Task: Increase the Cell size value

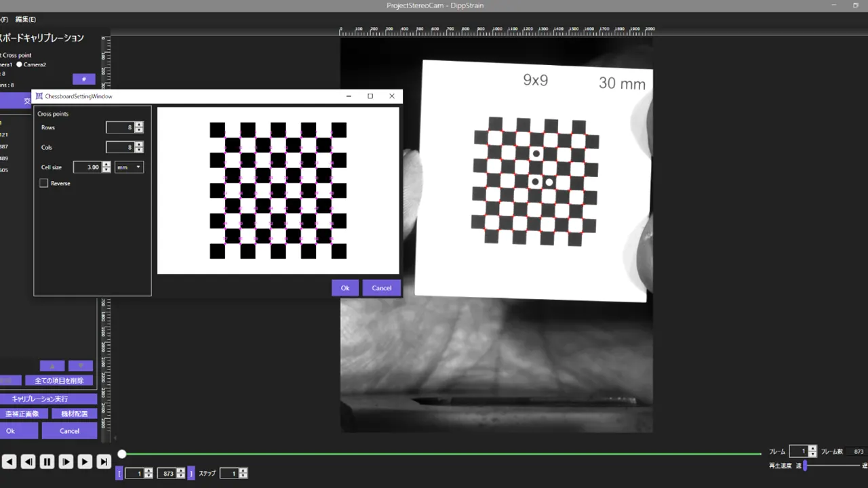Action: pyautogui.click(x=106, y=164)
